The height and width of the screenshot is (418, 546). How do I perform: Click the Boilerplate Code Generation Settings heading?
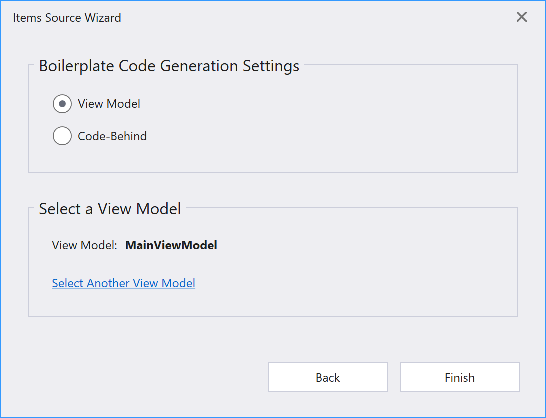pos(169,66)
